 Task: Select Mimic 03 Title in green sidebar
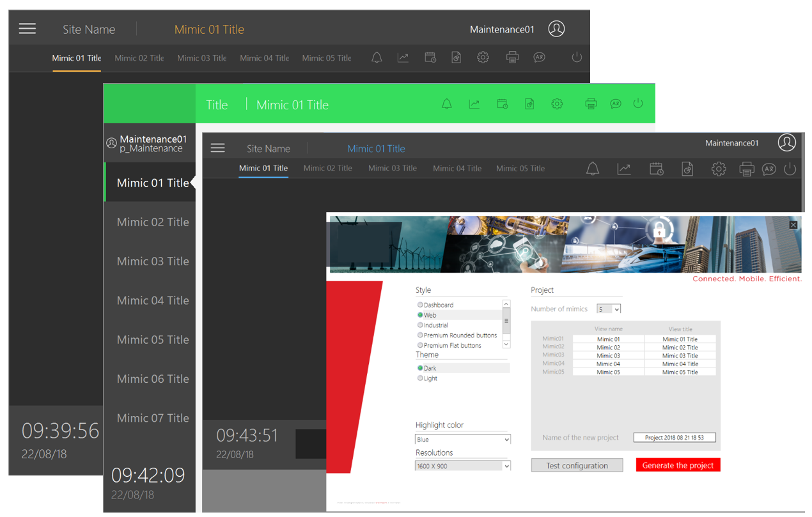pos(153,261)
